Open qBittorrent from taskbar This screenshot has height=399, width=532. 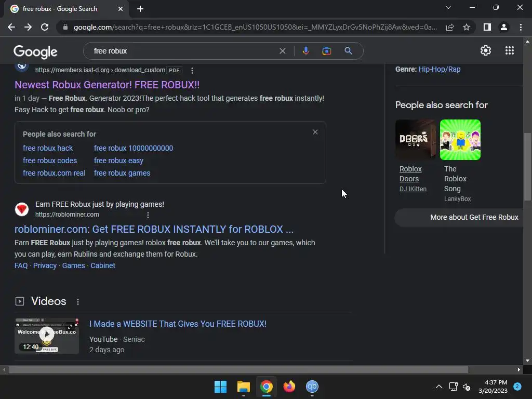(312, 387)
